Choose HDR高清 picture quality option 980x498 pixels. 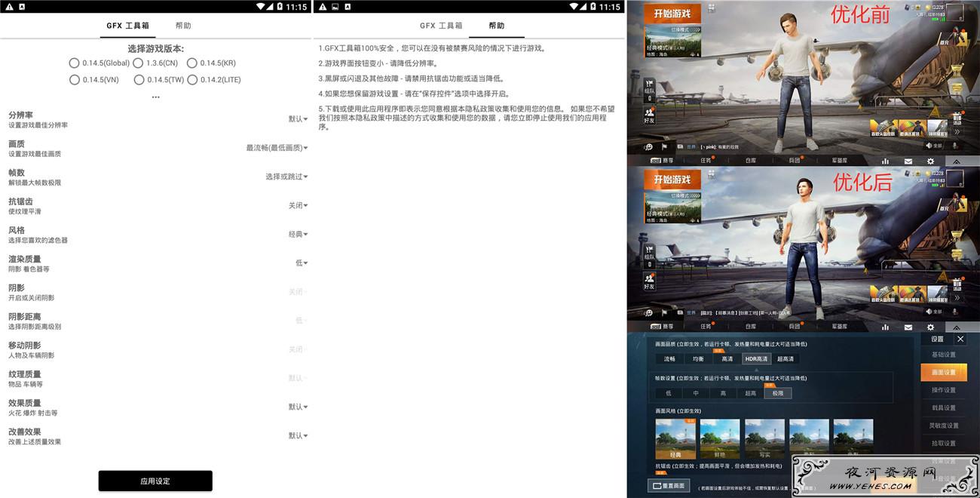756,359
